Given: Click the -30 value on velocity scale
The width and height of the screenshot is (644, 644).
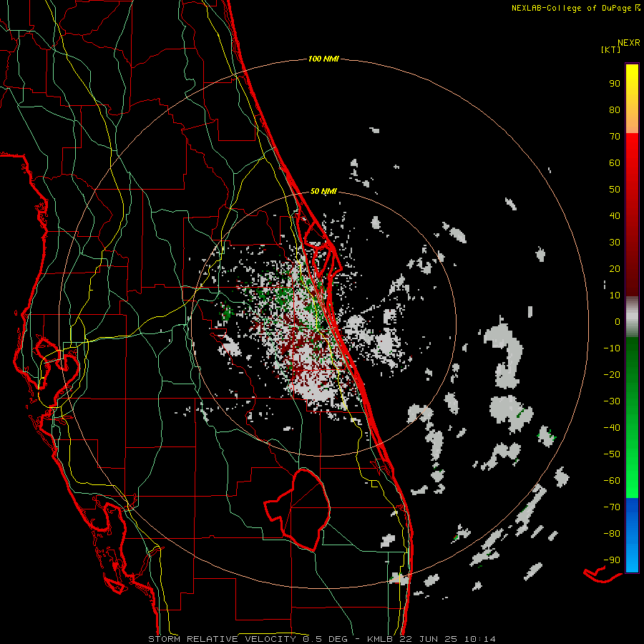Looking at the screenshot, I should pyautogui.click(x=612, y=401).
